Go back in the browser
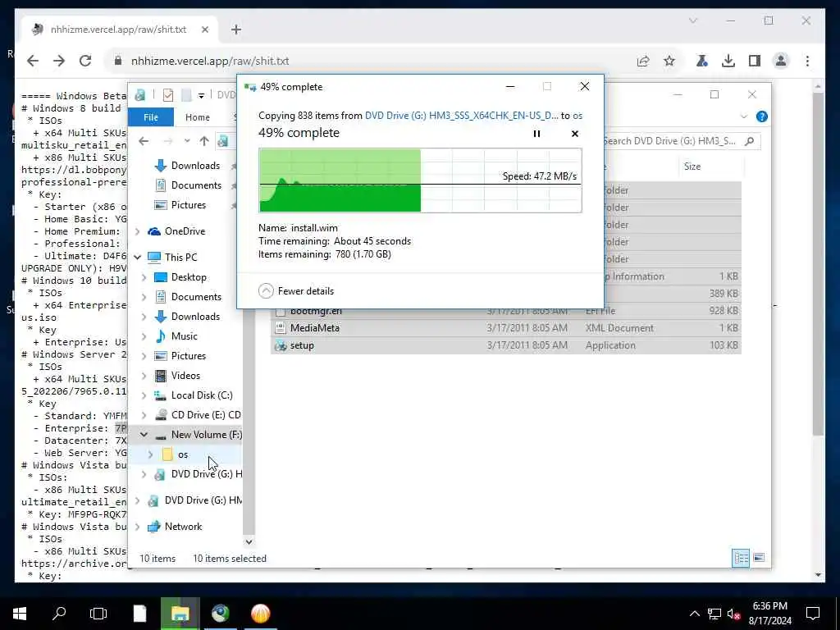Viewport: 840px width, 630px height. click(x=33, y=61)
